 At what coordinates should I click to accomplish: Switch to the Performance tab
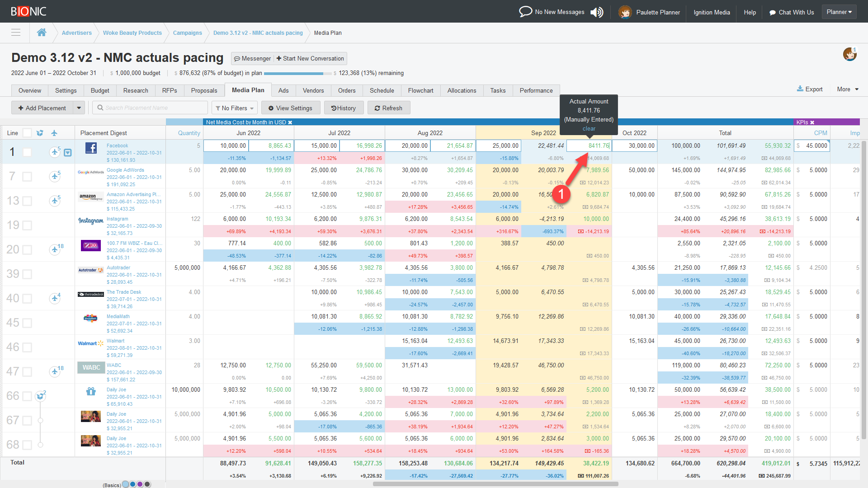pyautogui.click(x=536, y=90)
